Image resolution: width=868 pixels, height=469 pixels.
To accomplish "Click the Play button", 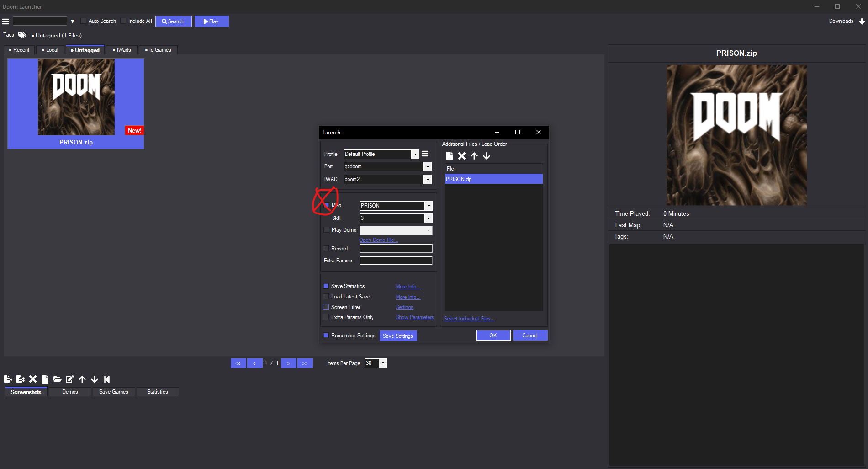I will click(x=212, y=21).
